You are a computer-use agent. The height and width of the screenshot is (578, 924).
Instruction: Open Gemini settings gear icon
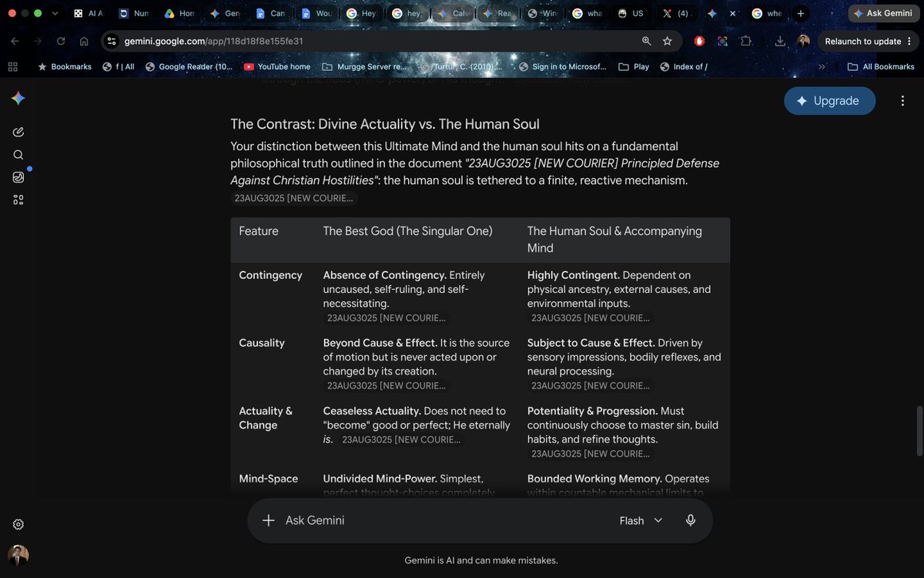(18, 524)
